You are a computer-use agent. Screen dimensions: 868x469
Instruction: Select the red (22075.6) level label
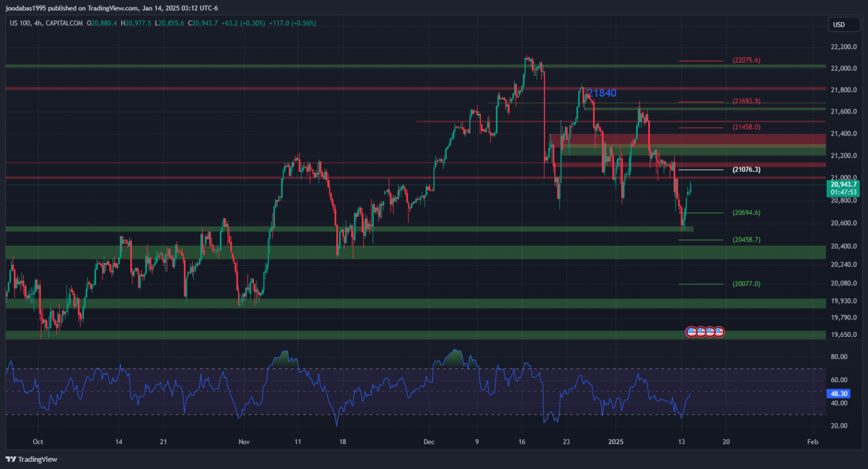tap(746, 60)
